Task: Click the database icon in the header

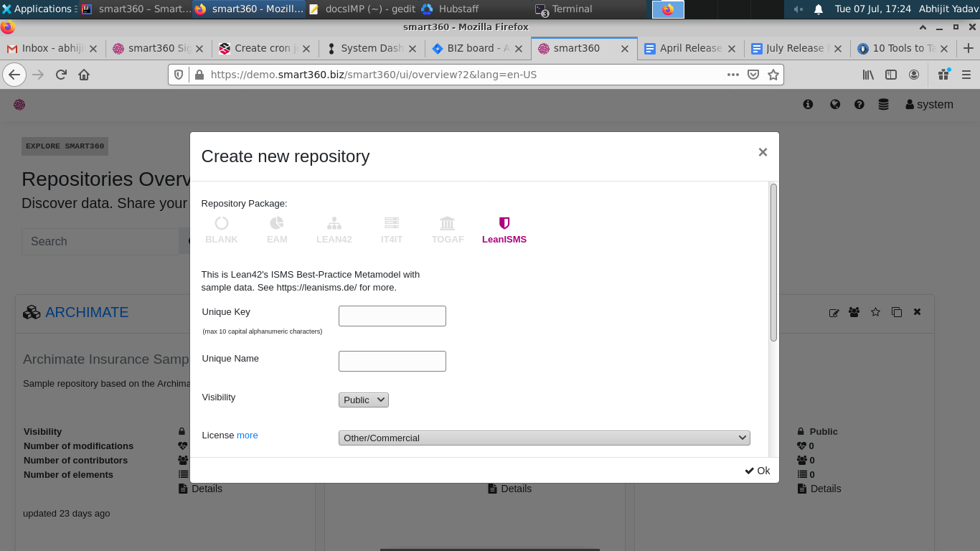Action: pos(884,104)
